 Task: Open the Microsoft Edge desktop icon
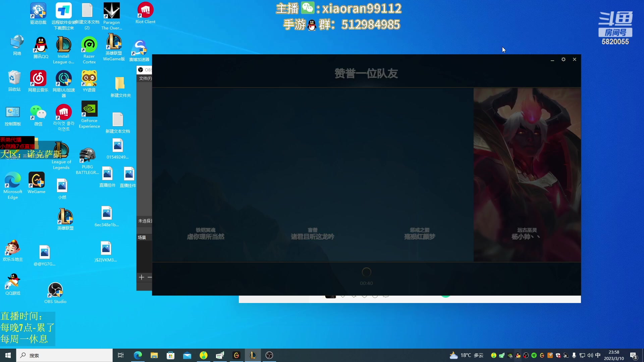13,186
